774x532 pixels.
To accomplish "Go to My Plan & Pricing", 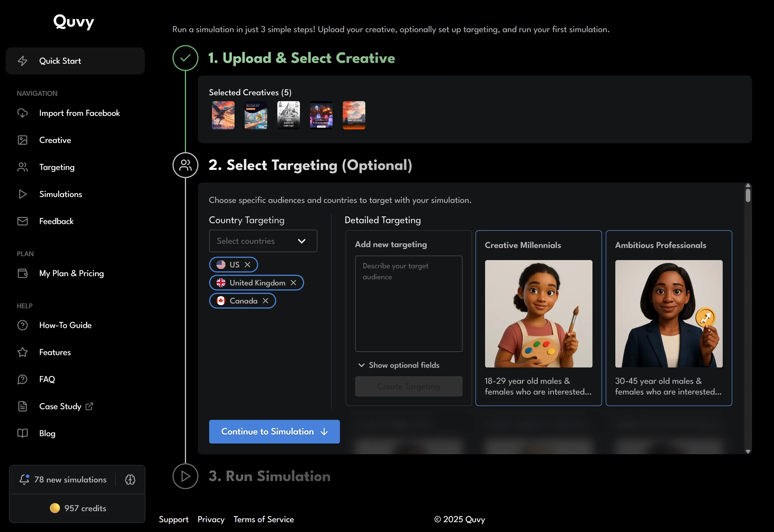I will (x=71, y=273).
